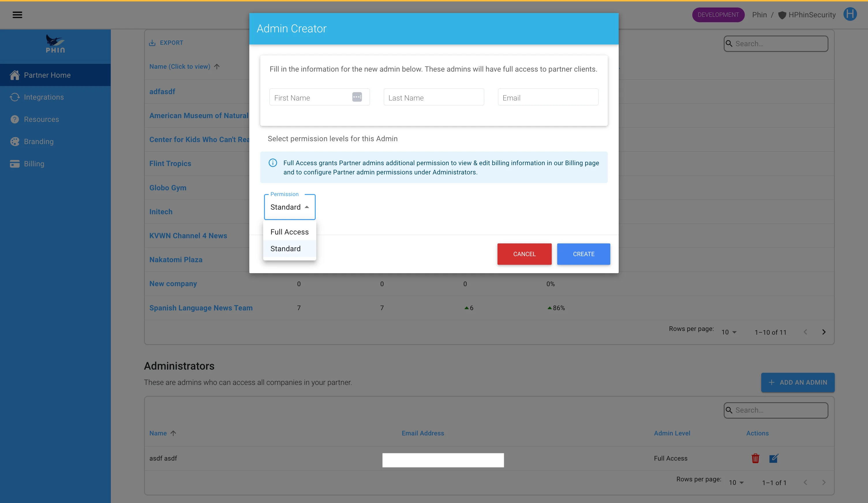The image size is (868, 503).
Task: Click the red trash delete admin icon
Action: coord(755,458)
